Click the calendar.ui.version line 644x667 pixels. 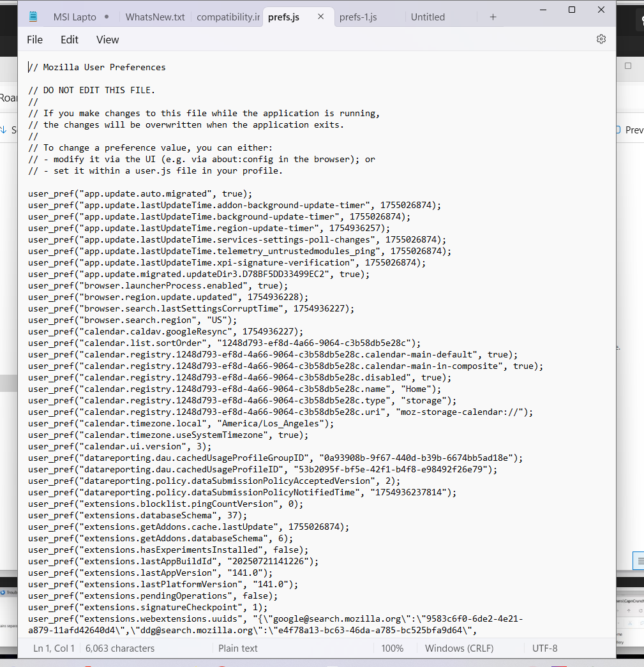click(120, 446)
